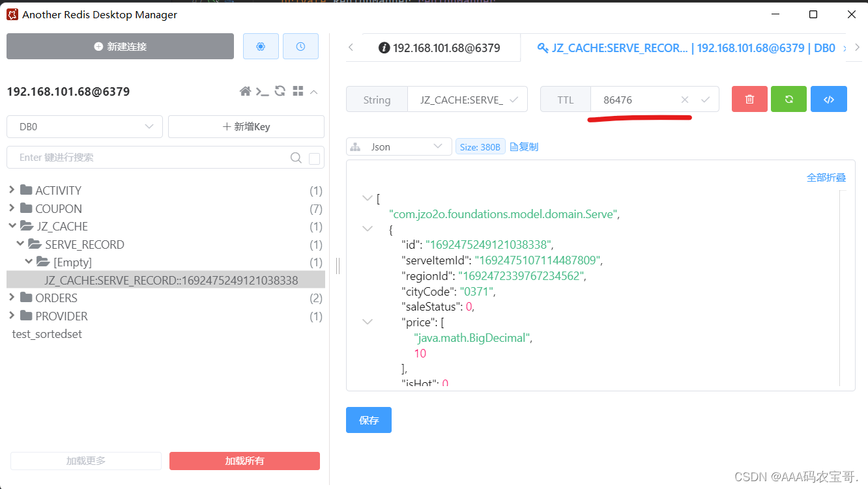Click the id value "1692475249121038338"

coord(489,245)
